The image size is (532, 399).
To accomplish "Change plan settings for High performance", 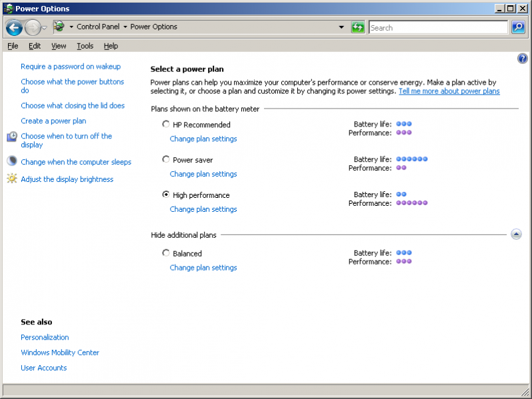I will coord(203,209).
